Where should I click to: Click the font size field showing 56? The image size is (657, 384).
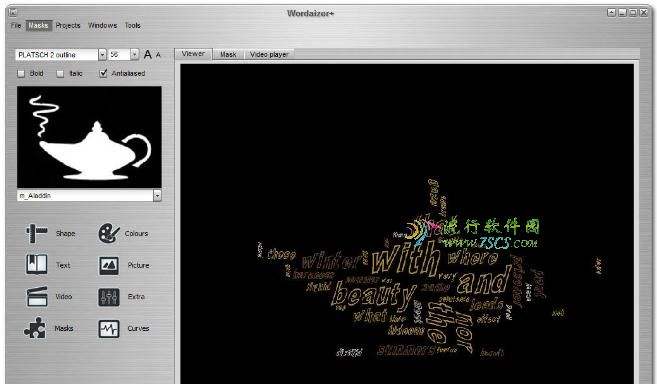click(119, 54)
